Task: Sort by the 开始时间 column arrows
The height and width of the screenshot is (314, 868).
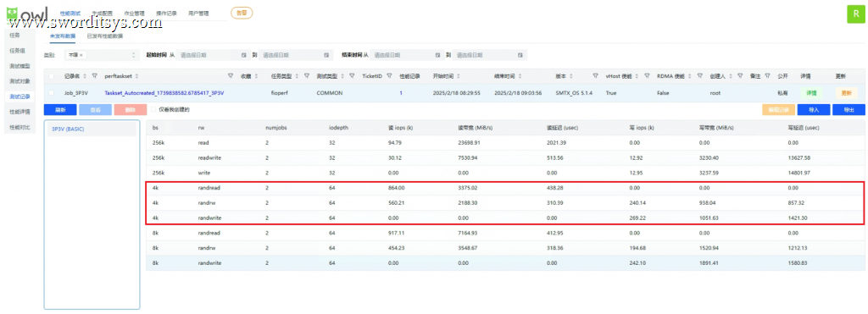Action: click(459, 75)
